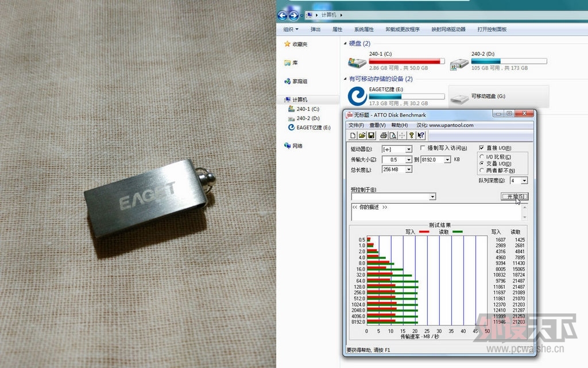This screenshot has height=368, width=588.
Task: Click the Save floppy icon in ATTO toolbar
Action: [372, 135]
